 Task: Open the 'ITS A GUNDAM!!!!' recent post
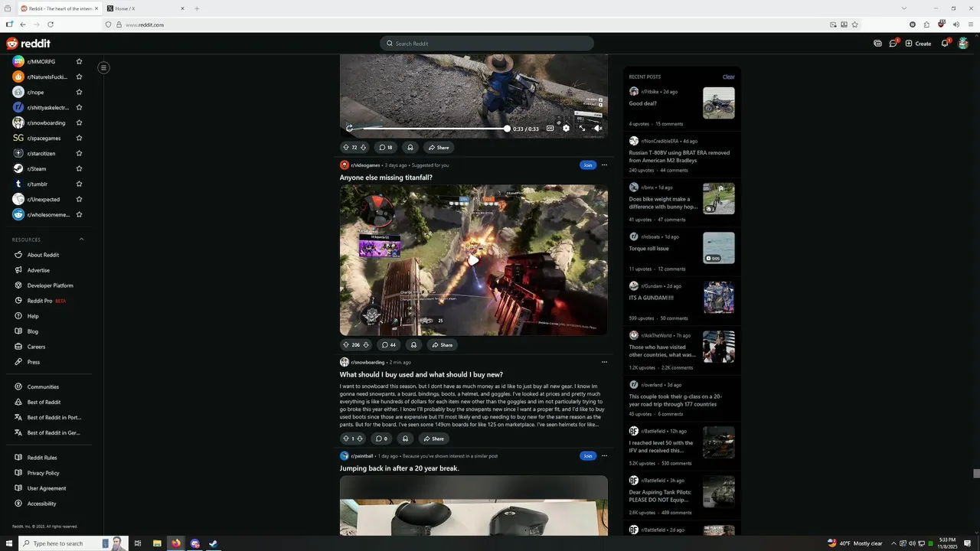click(652, 298)
